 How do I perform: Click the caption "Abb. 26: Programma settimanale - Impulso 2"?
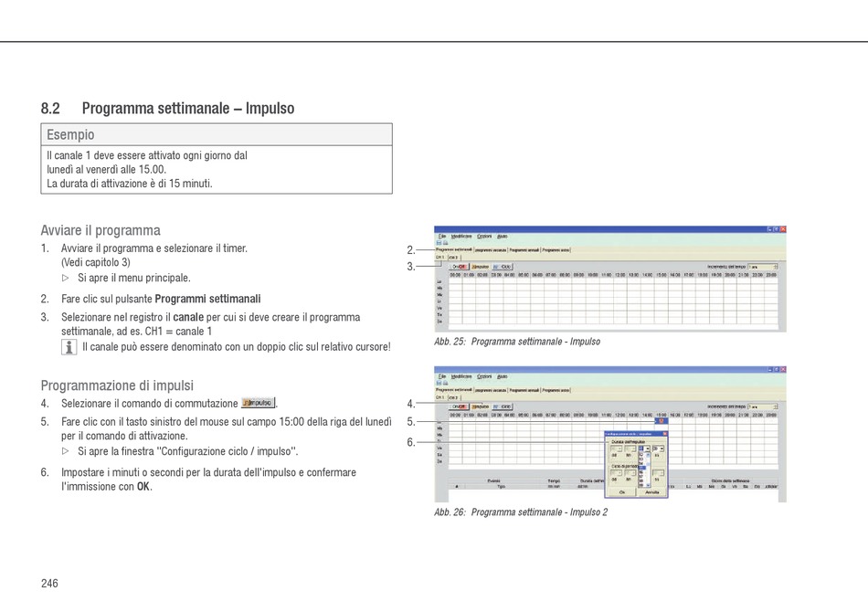521,512
